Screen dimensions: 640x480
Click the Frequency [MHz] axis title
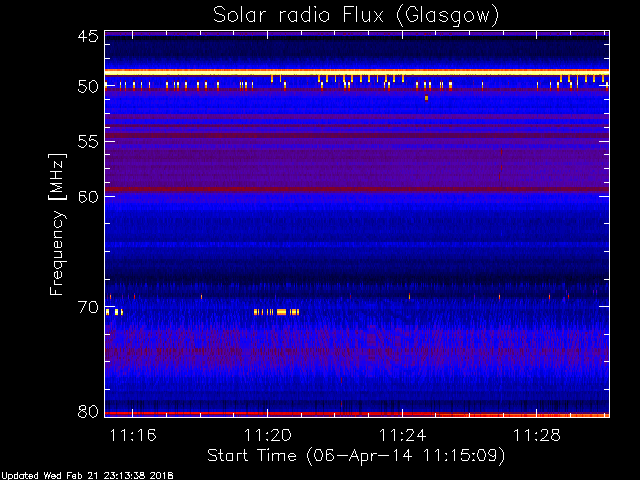(x=57, y=224)
